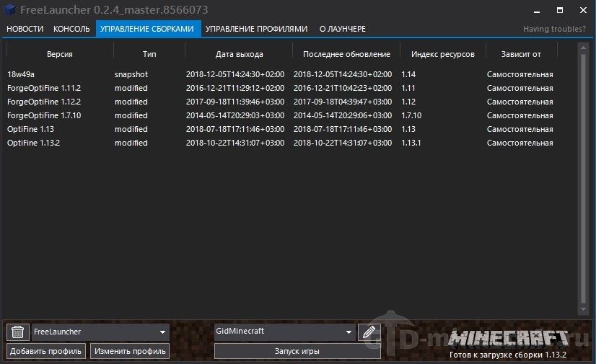Click the Изменить профиль button

pyautogui.click(x=130, y=351)
